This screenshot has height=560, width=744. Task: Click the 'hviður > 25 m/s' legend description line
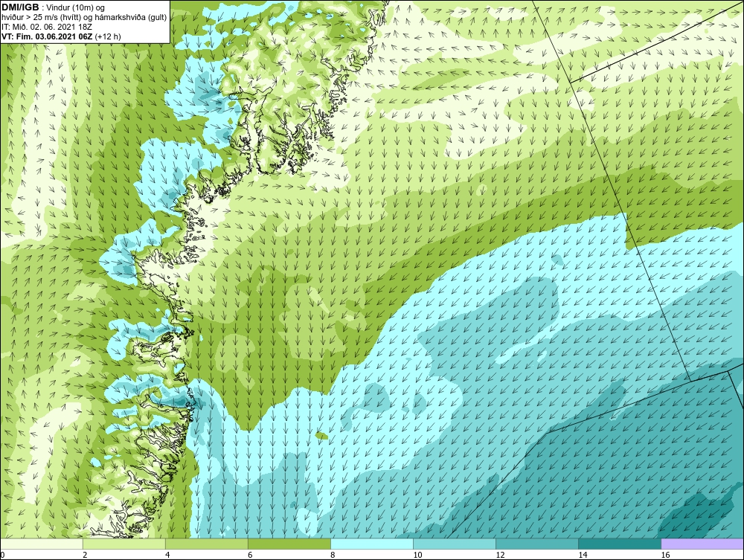[x=84, y=18]
